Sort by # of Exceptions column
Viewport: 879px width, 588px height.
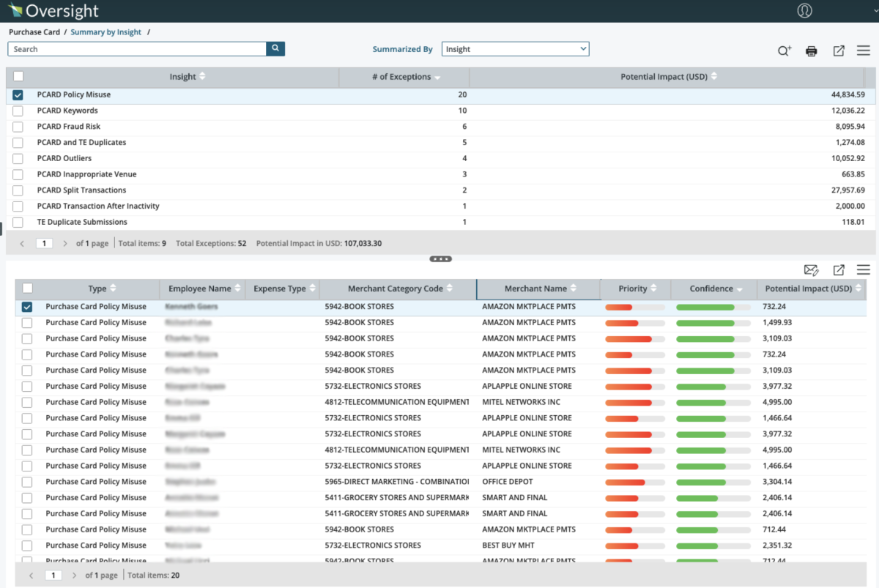[407, 77]
